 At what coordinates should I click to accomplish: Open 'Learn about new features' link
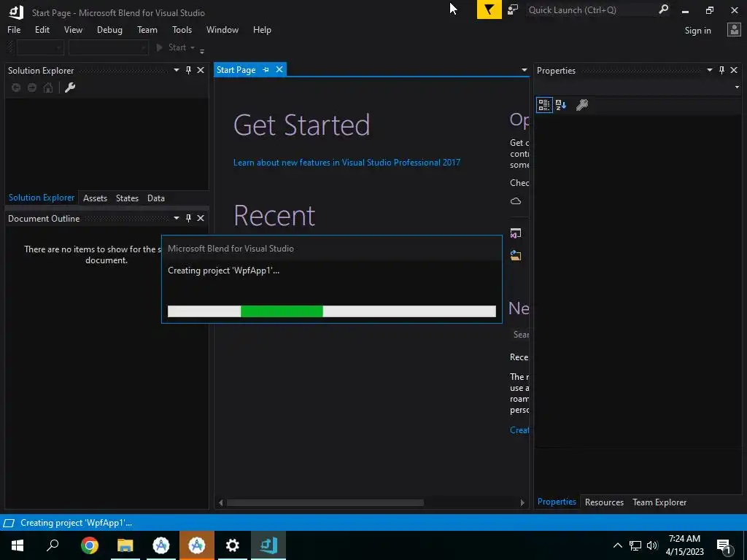[347, 163]
